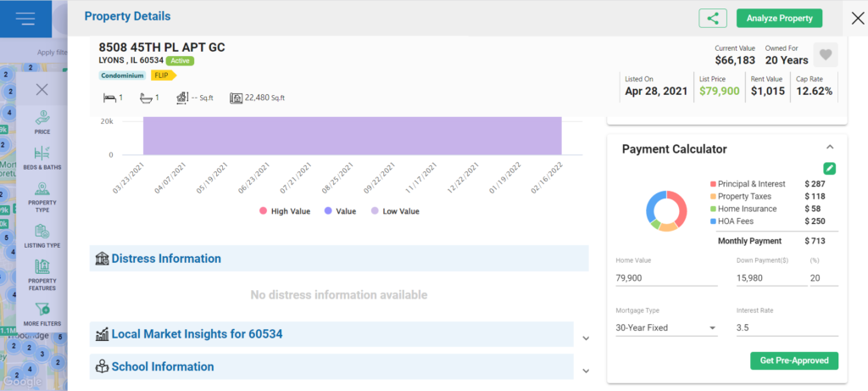Toggle Low Value legend series
The height and width of the screenshot is (391, 868).
point(395,211)
